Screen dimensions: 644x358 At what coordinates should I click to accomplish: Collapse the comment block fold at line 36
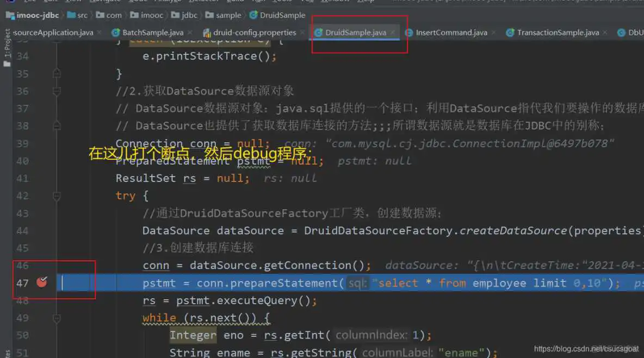(57, 91)
